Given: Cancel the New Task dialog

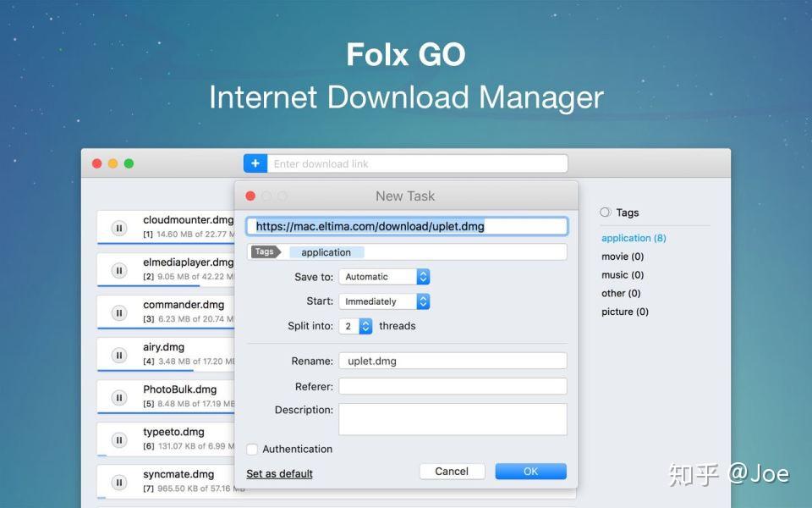Looking at the screenshot, I should click(452, 471).
